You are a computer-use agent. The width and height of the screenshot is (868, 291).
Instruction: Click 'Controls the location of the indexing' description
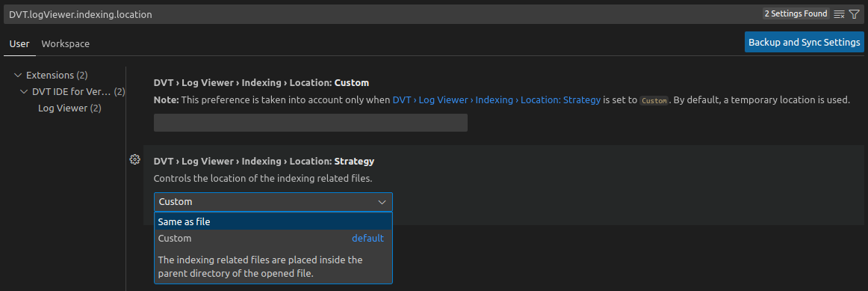click(x=263, y=179)
